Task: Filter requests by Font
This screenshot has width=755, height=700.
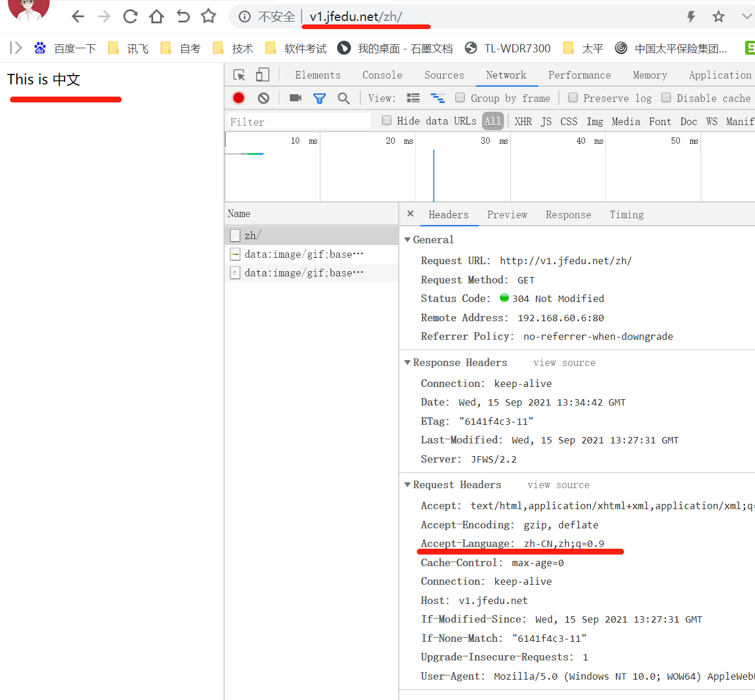Action: 660,122
